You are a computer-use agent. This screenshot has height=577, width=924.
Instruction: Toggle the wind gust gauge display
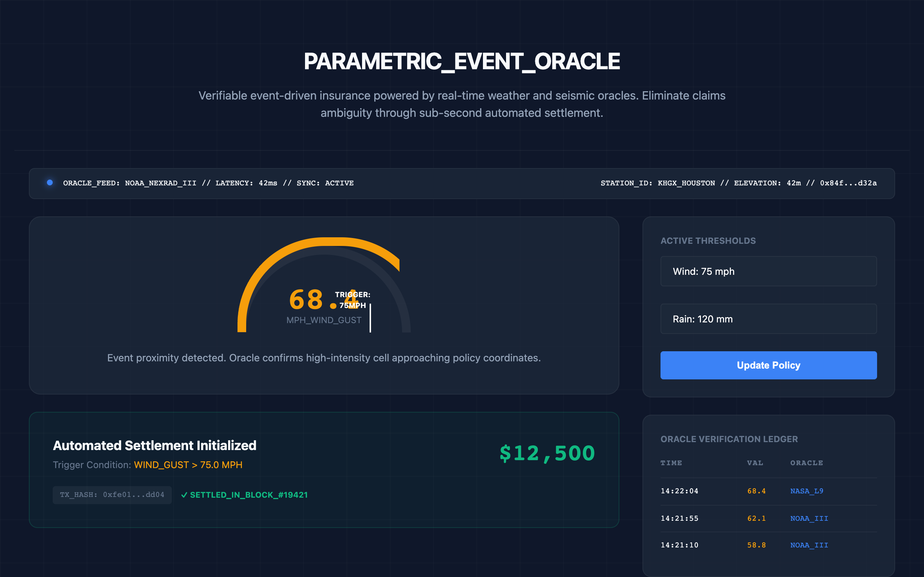(324, 301)
